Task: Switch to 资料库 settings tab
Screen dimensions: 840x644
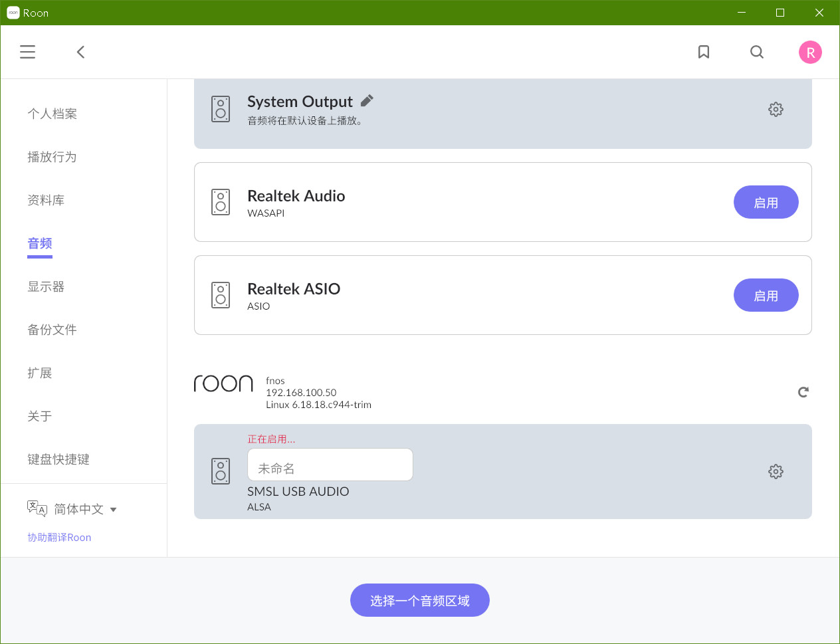Action: pyautogui.click(x=46, y=200)
